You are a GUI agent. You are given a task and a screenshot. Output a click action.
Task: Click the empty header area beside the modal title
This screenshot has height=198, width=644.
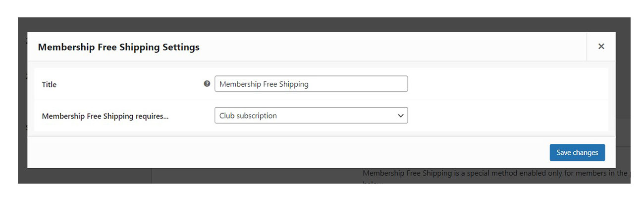[391, 47]
